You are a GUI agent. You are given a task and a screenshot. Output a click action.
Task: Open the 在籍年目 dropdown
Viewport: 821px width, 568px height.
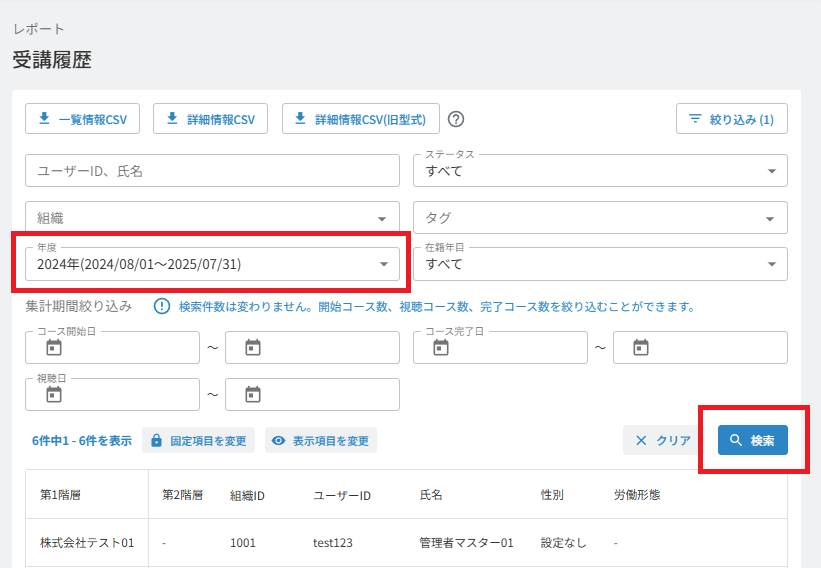click(600, 264)
